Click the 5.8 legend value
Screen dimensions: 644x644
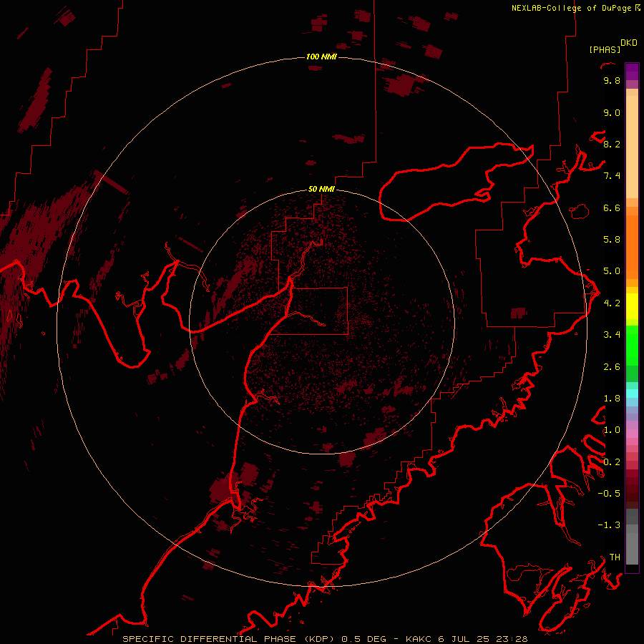pos(612,240)
